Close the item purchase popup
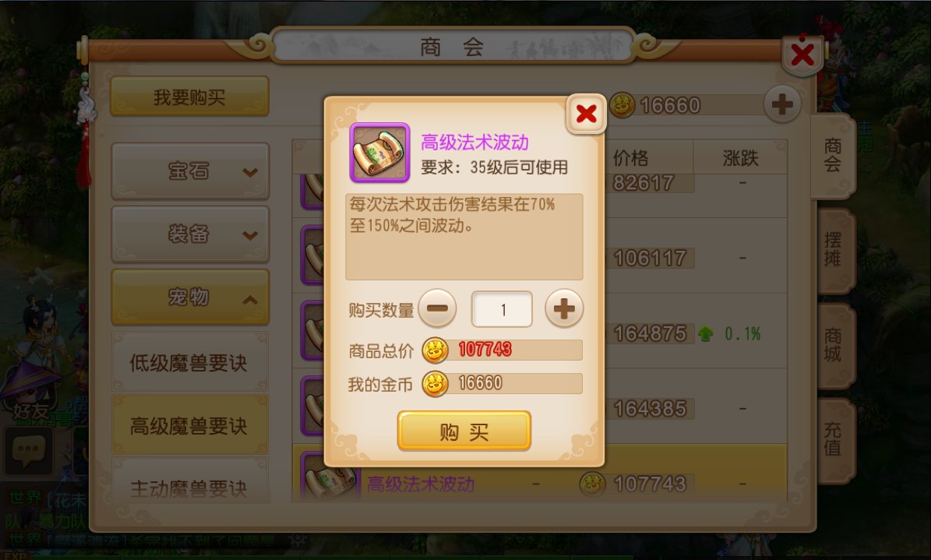This screenshot has height=560, width=931. pyautogui.click(x=586, y=114)
